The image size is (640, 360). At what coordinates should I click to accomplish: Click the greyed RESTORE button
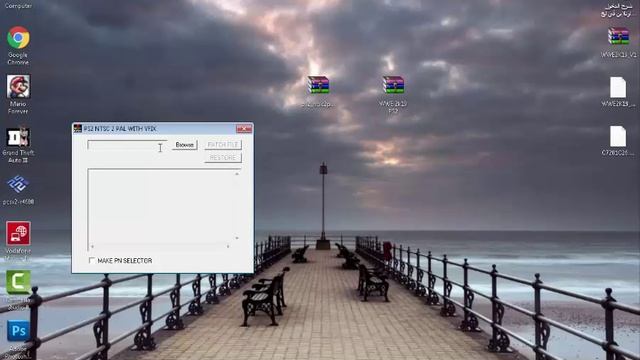(223, 158)
